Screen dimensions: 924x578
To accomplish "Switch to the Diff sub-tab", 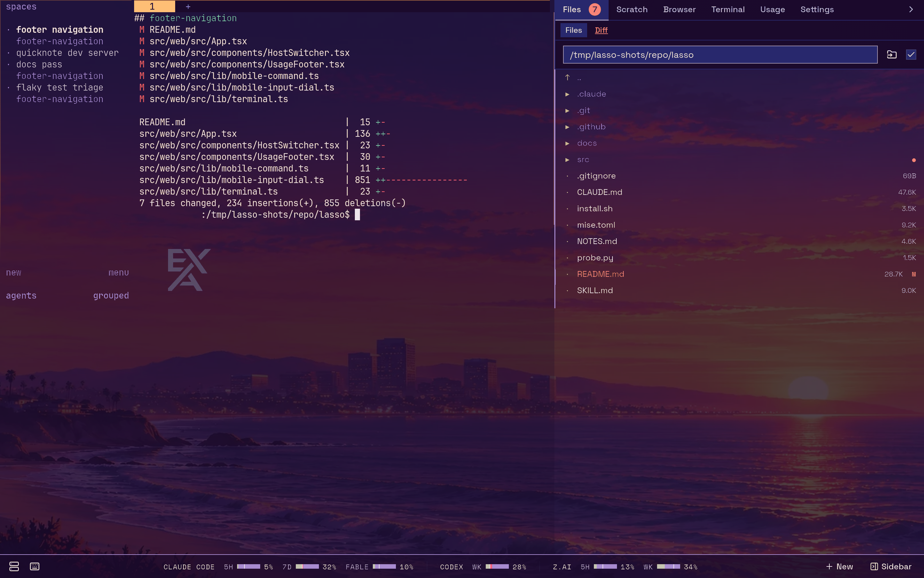I will point(601,30).
